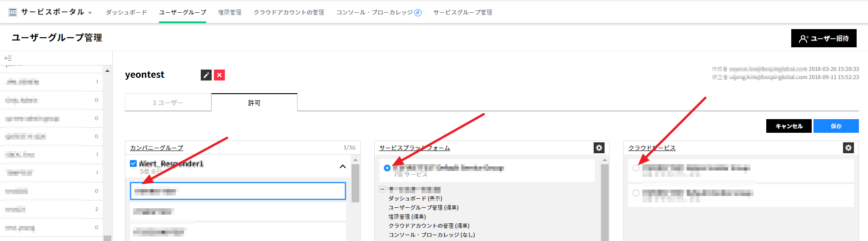Open the クラウドサービス settings gear
Viewport: 868px width, 241px height.
click(x=848, y=148)
